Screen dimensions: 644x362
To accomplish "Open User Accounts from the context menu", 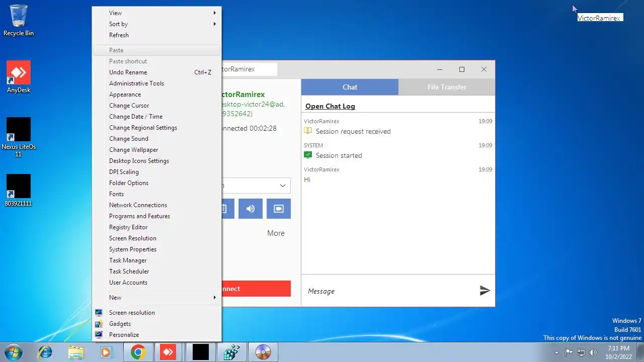I will tap(157, 283).
